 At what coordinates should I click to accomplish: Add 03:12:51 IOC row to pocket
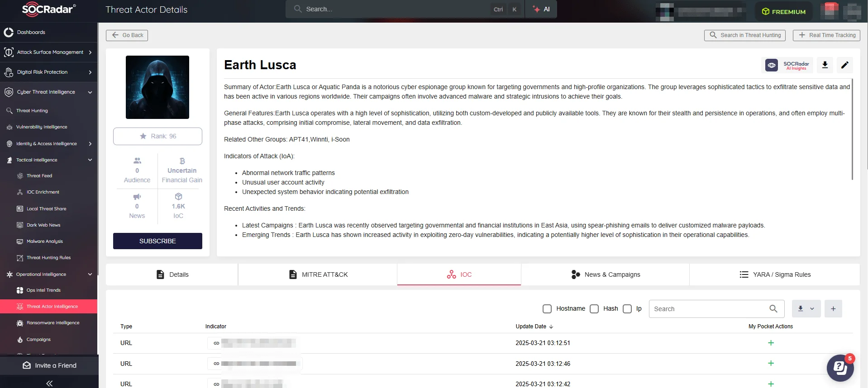tap(771, 343)
